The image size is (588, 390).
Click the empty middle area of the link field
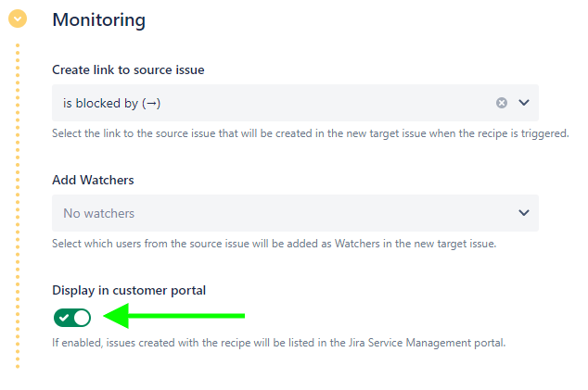pos(325,103)
